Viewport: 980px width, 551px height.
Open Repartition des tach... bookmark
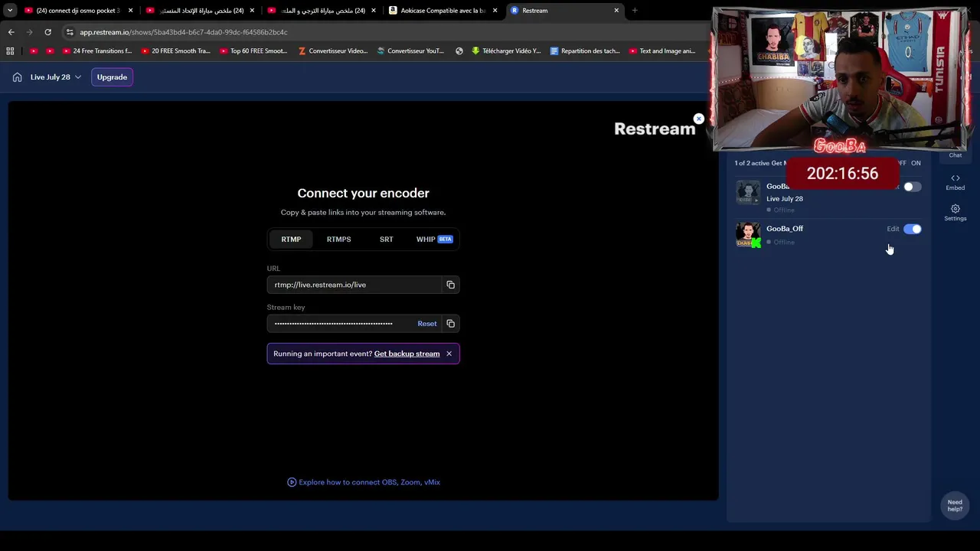(x=585, y=51)
